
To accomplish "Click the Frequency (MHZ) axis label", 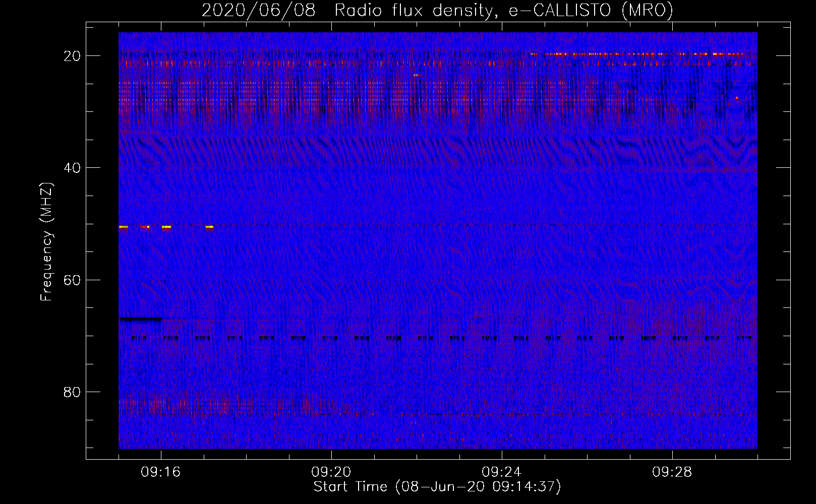I will (46, 241).
